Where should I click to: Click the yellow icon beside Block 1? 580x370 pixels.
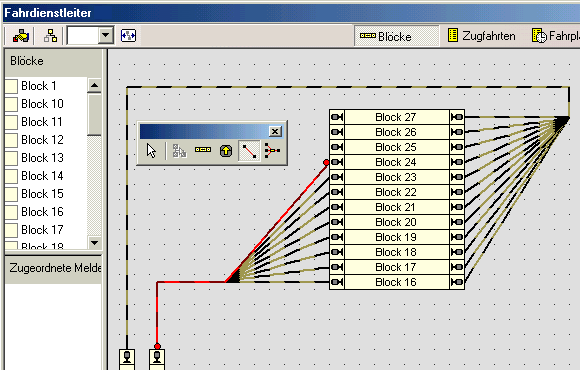click(x=11, y=86)
